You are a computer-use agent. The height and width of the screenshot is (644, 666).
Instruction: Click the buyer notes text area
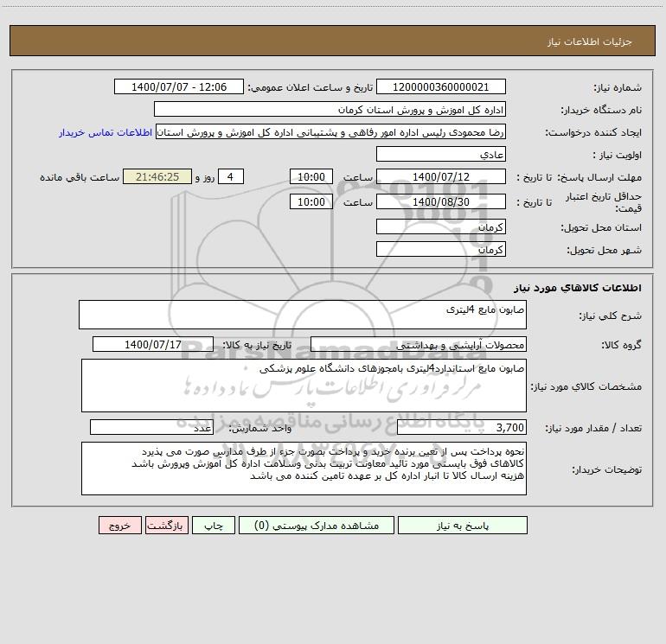(304, 469)
